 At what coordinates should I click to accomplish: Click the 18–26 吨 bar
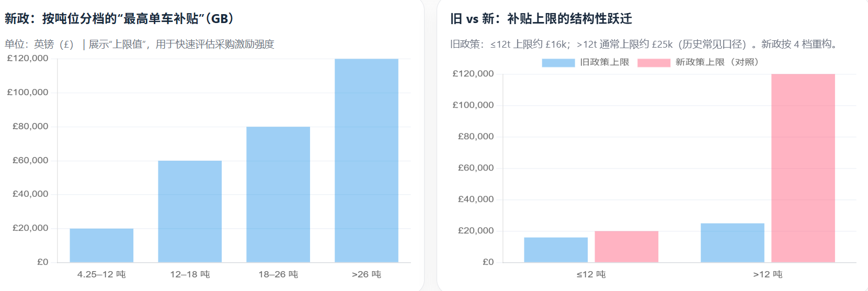278,194
